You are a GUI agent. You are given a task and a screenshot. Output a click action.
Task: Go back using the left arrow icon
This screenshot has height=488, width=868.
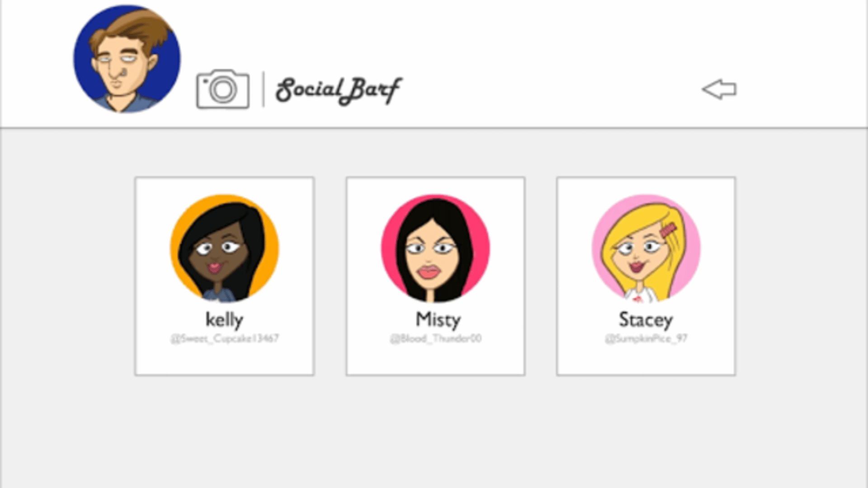click(x=719, y=89)
